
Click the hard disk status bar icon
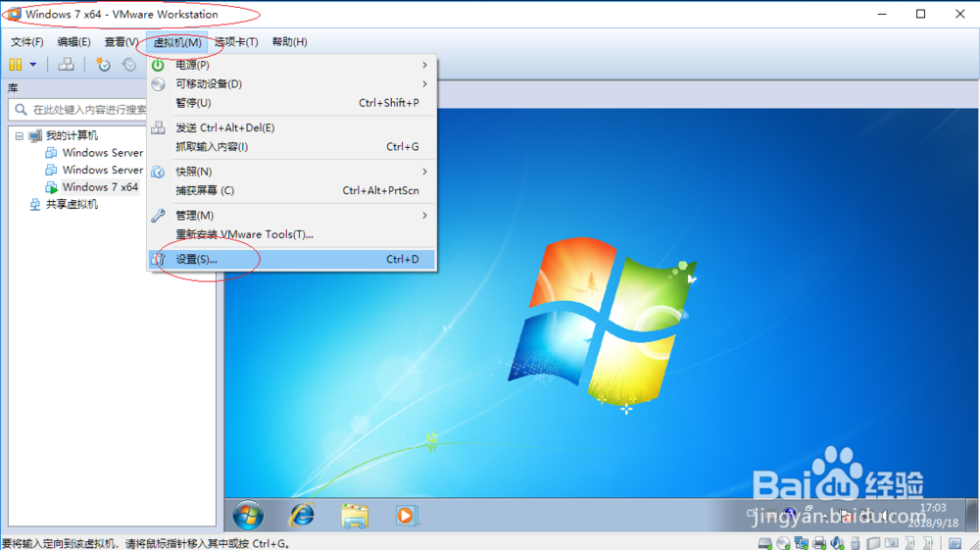[765, 543]
